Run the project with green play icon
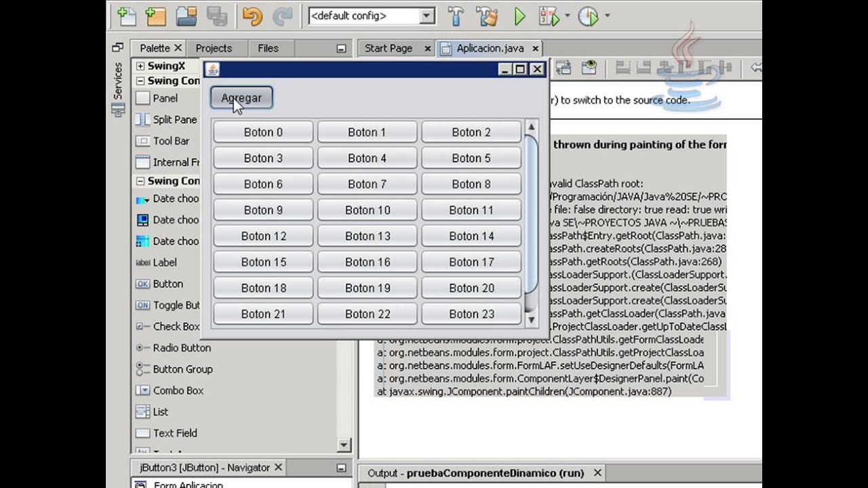Image resolution: width=868 pixels, height=488 pixels. (520, 16)
